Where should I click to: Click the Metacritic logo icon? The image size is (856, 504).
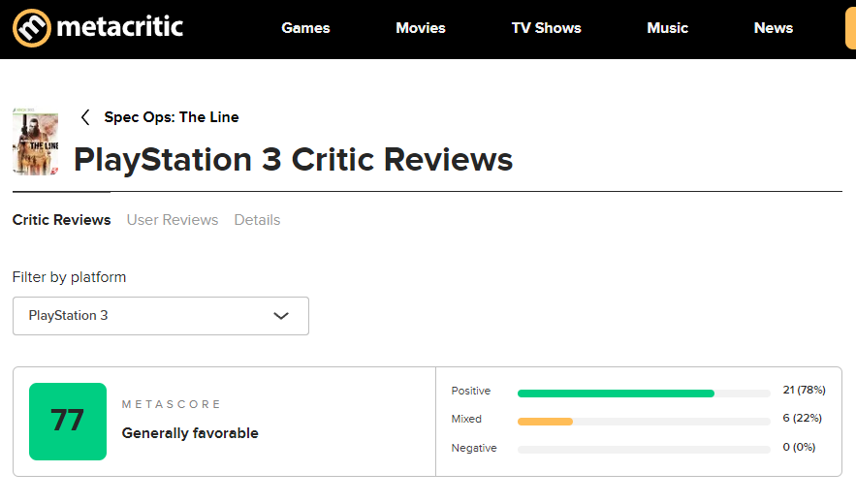[32, 28]
